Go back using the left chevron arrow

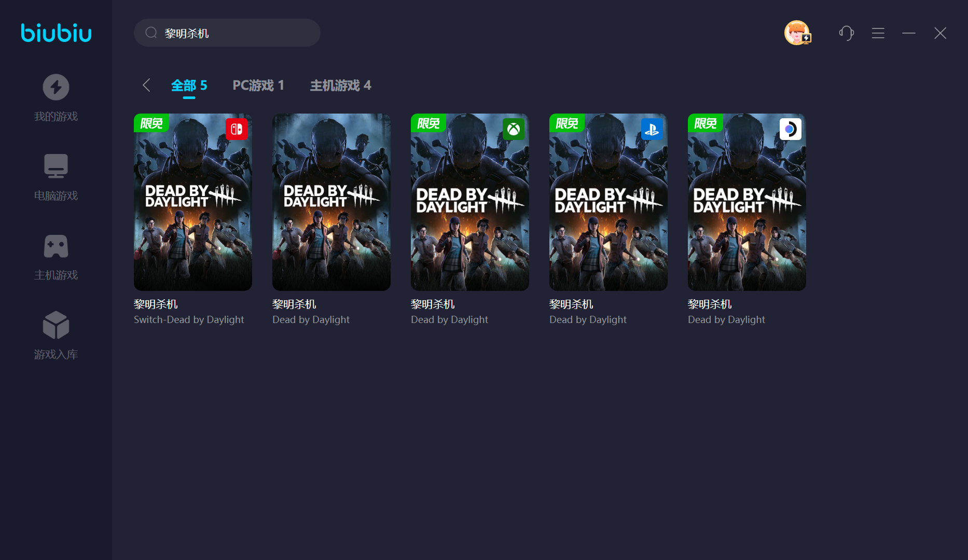[x=146, y=85]
